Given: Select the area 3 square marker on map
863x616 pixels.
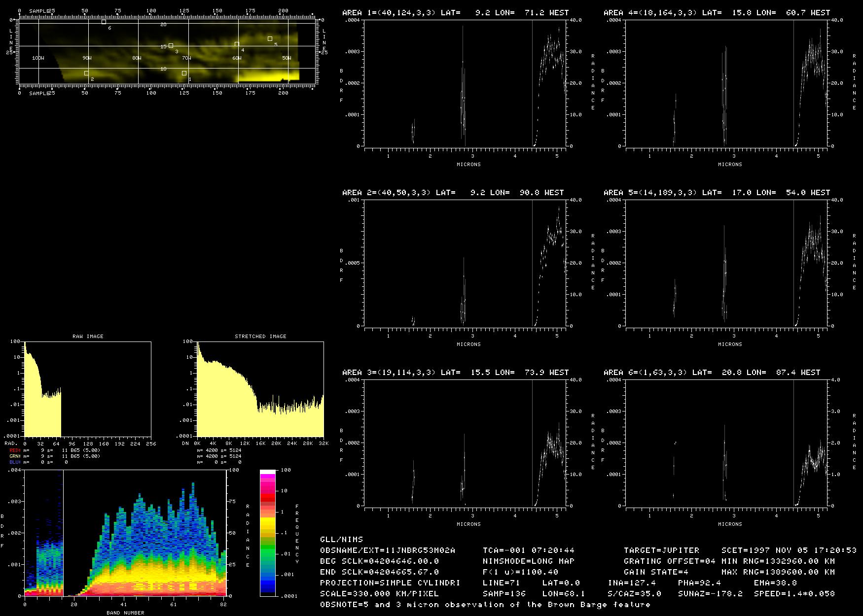Looking at the screenshot, I should tap(171, 45).
